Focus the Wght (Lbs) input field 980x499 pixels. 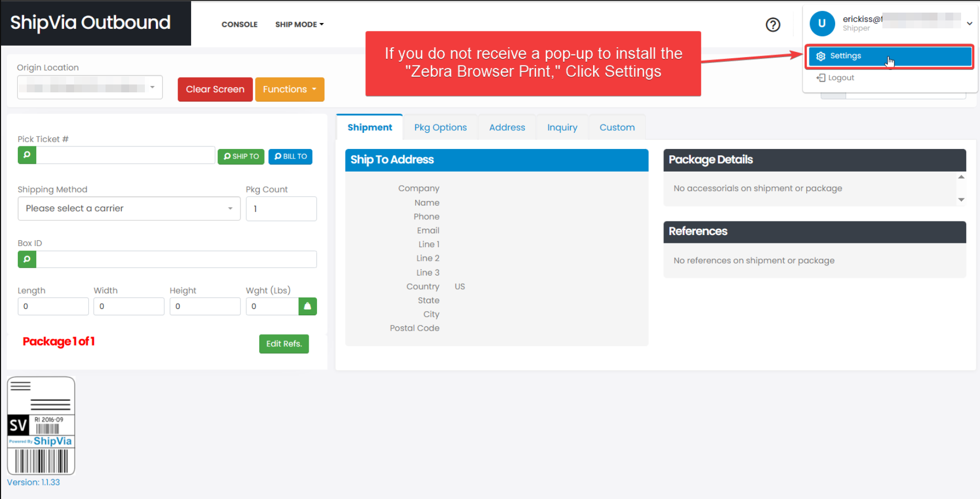pyautogui.click(x=272, y=306)
